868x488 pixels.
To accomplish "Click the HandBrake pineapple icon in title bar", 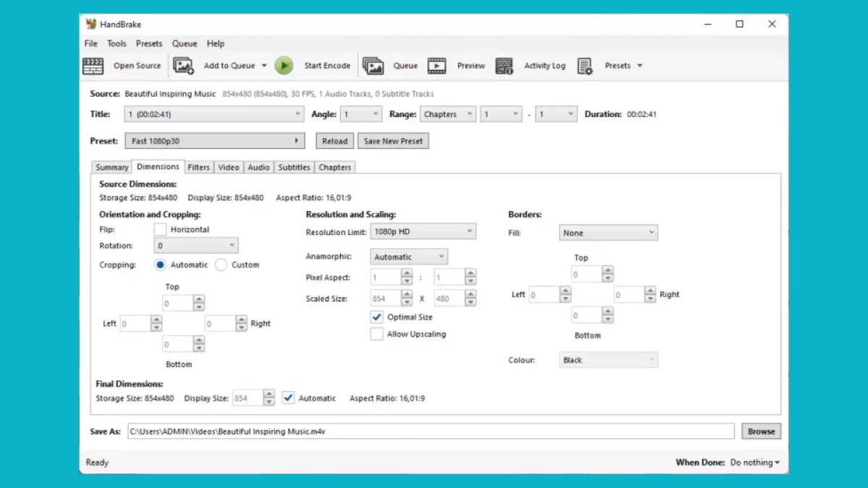I will [x=91, y=24].
